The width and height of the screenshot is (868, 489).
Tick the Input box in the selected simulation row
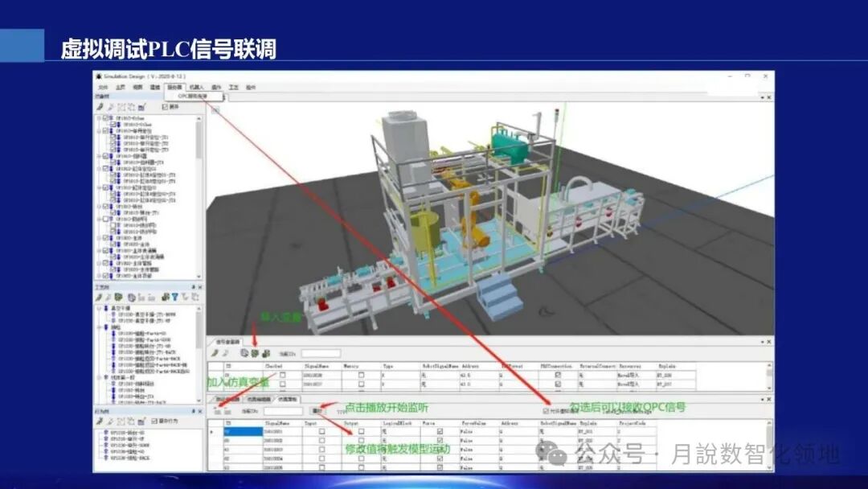click(x=321, y=431)
